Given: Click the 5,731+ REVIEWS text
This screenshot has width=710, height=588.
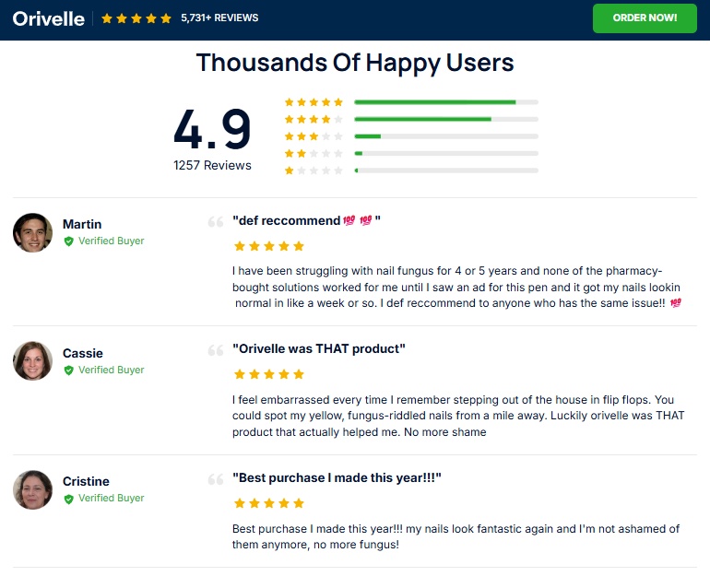Looking at the screenshot, I should [x=219, y=18].
